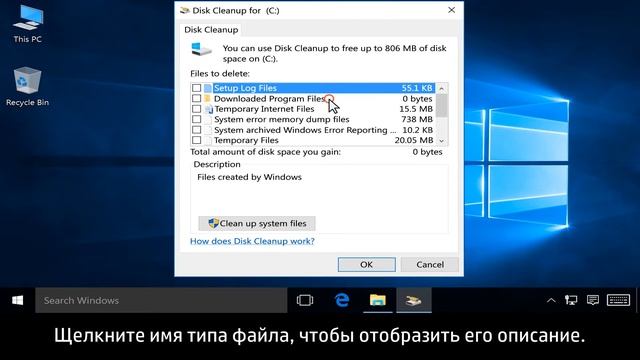The width and height of the screenshot is (640, 360).
Task: Click the 15.5 MB size value
Action: click(416, 109)
